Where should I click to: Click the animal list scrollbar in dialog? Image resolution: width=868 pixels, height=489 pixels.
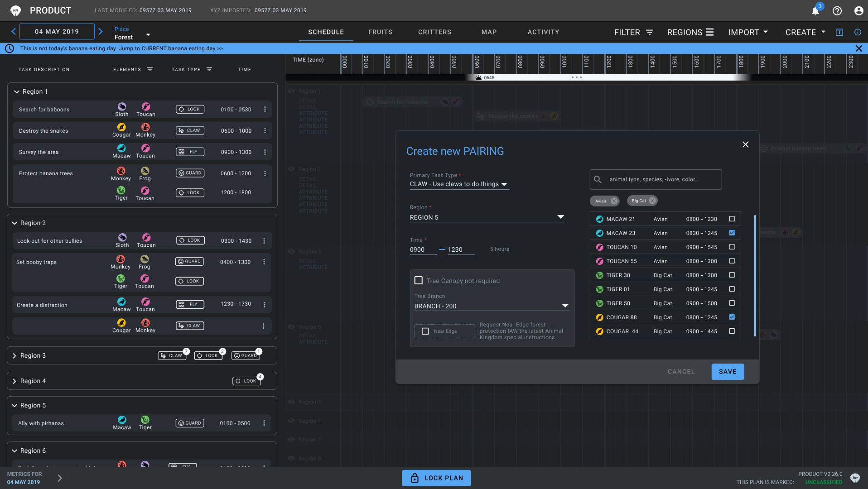coord(754,275)
